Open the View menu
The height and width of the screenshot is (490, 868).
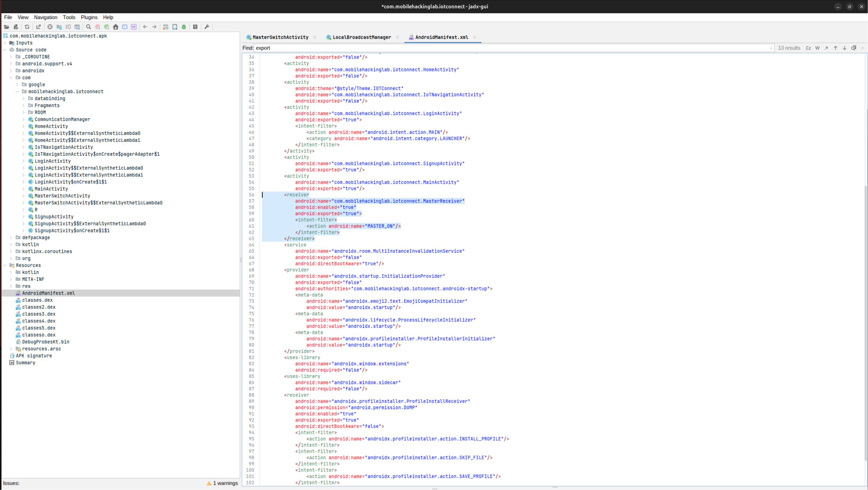[x=23, y=17]
